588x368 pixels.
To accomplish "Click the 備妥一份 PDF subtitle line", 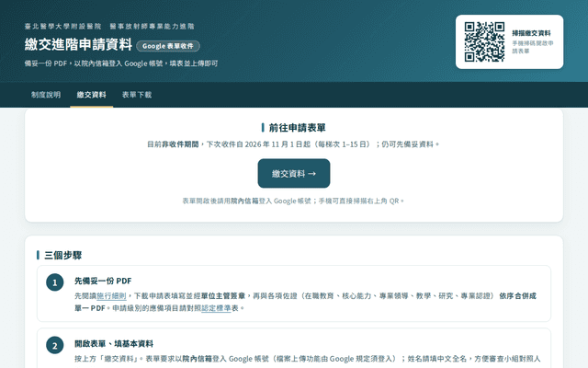I will (x=121, y=63).
